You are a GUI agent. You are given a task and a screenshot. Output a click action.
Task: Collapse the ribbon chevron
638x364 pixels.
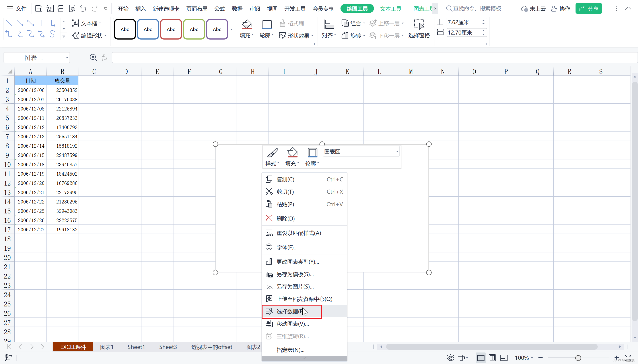(628, 8)
